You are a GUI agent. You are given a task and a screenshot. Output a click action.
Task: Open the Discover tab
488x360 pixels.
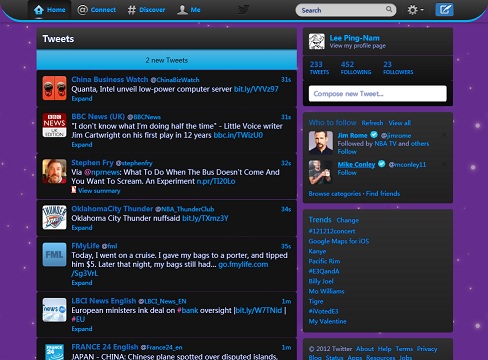(146, 10)
